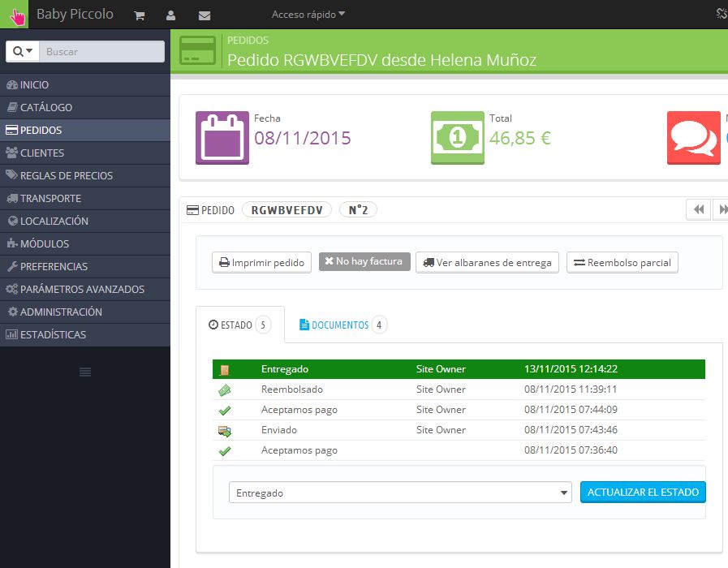Image resolution: width=728 pixels, height=568 pixels.
Task: Open ADMINISTRACIÓN in the sidebar
Action: [x=85, y=312]
